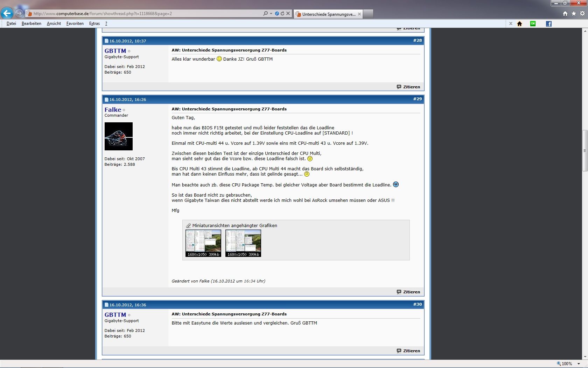Click the text 'Dabei seit: Okt 2007'
This screenshot has height=368, width=588.
(x=125, y=159)
